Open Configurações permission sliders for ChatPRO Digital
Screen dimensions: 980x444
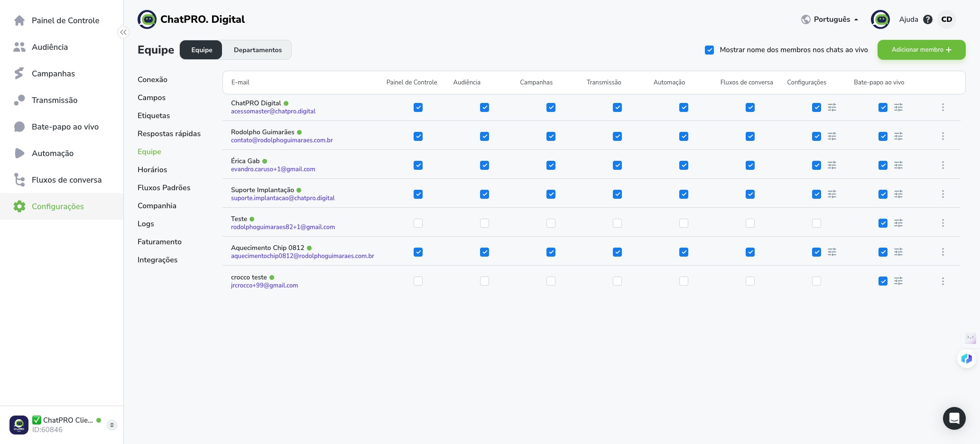click(832, 108)
